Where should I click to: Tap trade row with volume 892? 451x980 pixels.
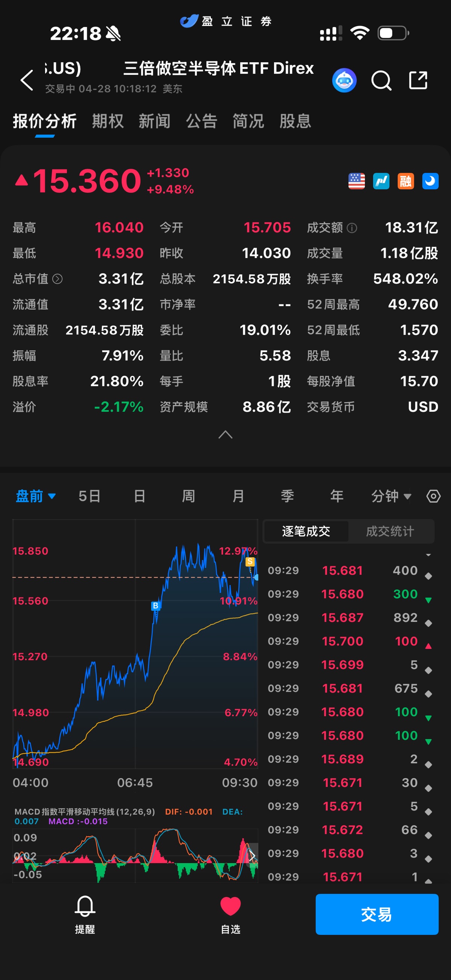tap(350, 617)
